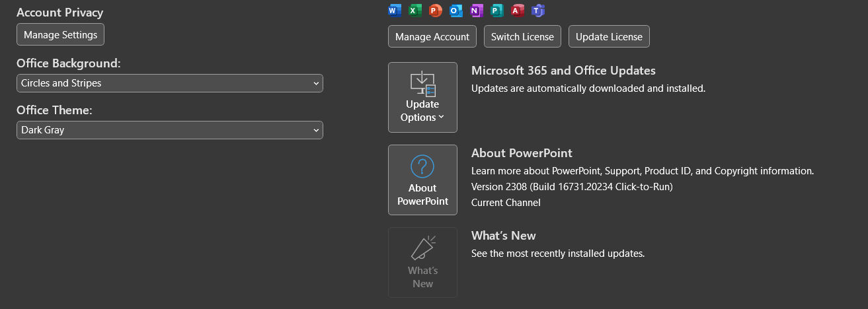Click the 'Version 2308 (Build 16731.20234 Click-to-Run)' text
Screen dimensions: 868x309
pyautogui.click(x=572, y=187)
